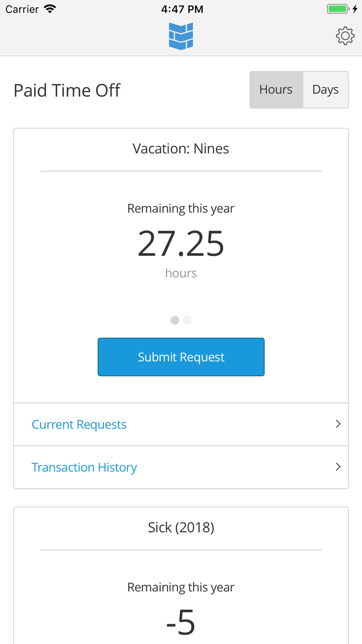
Task: Tap the charging bolt icon
Action: click(x=355, y=9)
